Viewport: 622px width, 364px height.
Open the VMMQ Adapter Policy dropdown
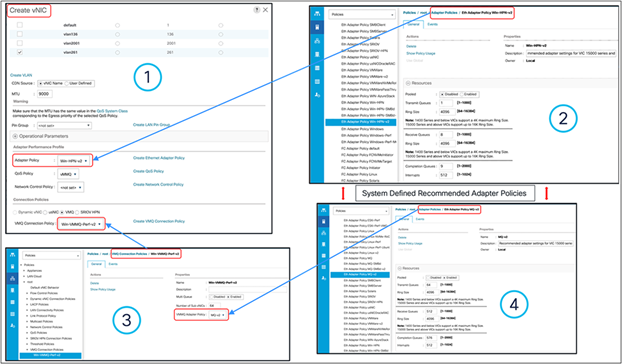pos(218,315)
